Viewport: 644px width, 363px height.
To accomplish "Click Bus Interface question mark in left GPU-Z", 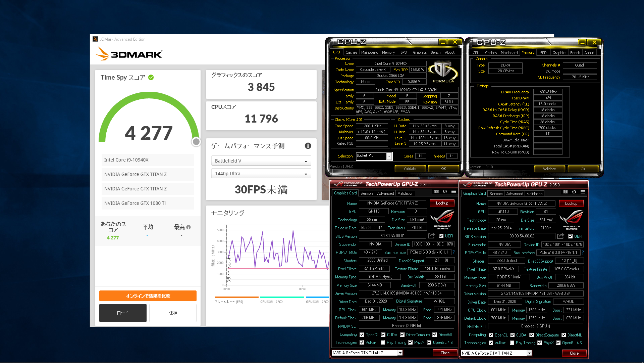I will pyautogui.click(x=453, y=252).
